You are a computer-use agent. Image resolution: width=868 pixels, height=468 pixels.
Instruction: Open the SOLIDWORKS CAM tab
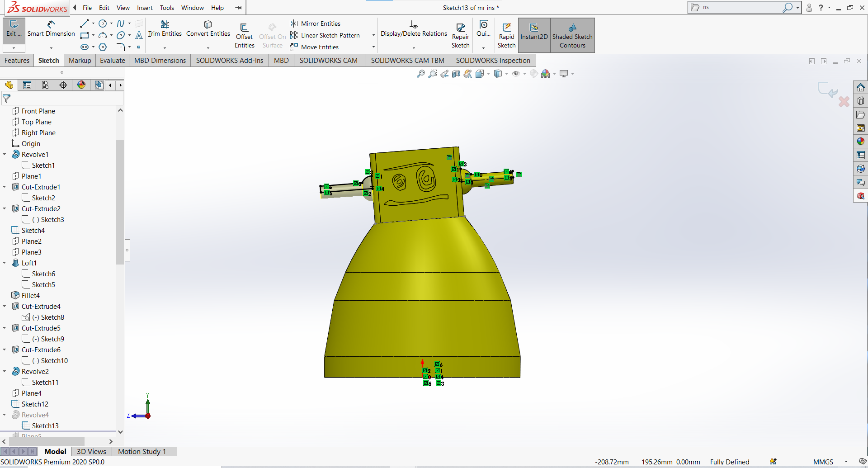[x=329, y=61]
